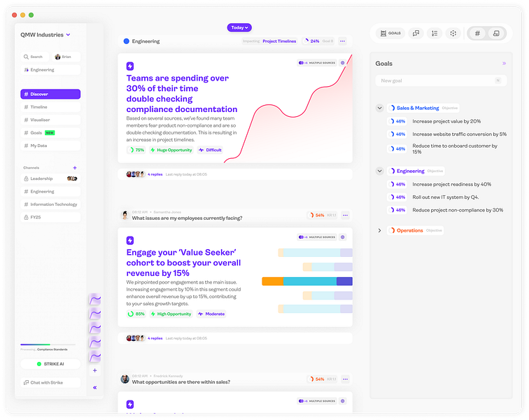Screen dimensions: 529x420
Task: Open the QMW Industries workspace dropdown
Action: point(45,35)
